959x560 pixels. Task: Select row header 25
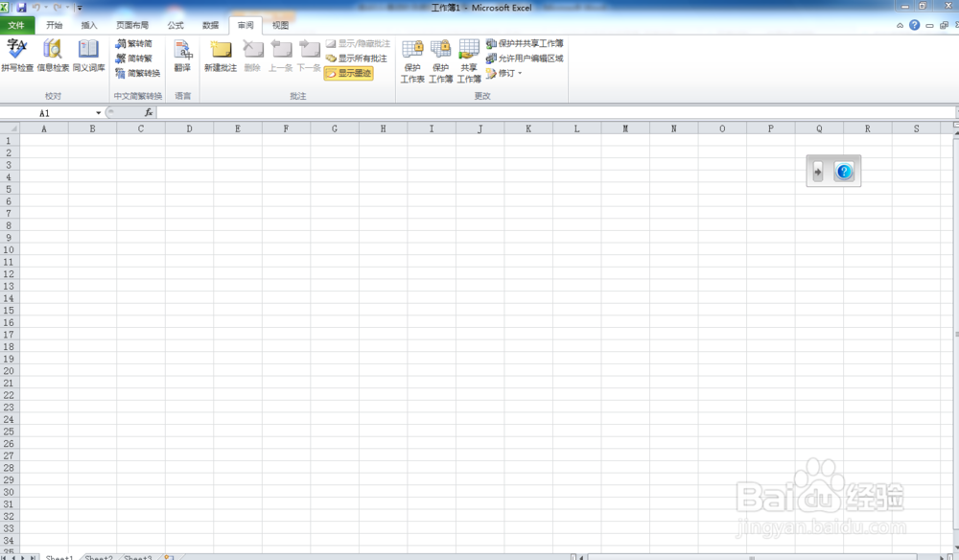pos(9,431)
